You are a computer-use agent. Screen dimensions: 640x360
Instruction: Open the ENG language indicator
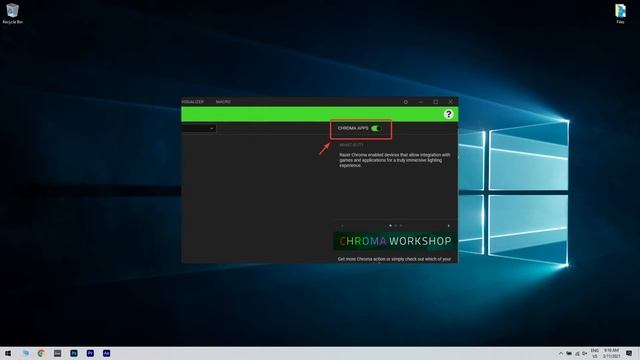tap(595, 353)
